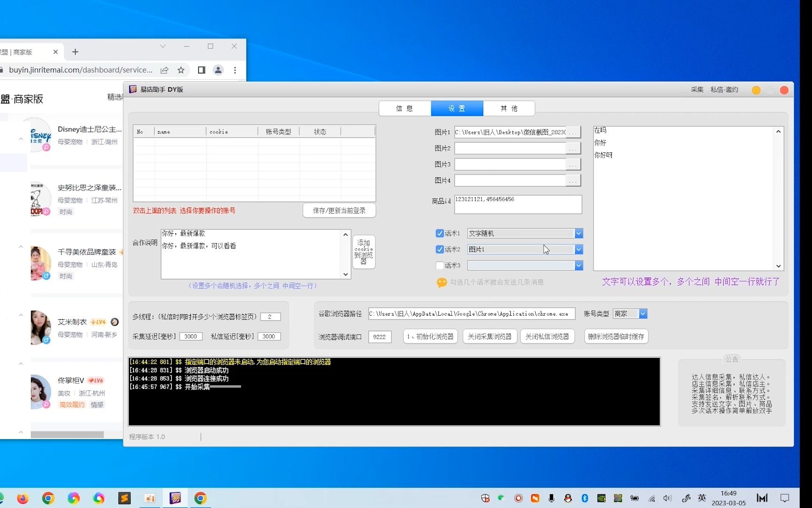Click the Bluetooth tray icon
The image size is (812, 508).
point(585,498)
